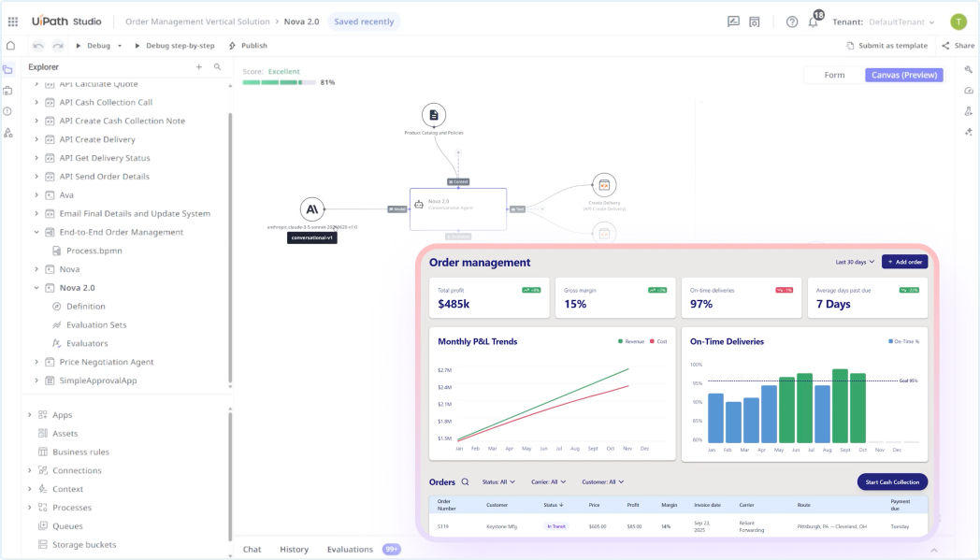
Task: Add new item with Explorer plus icon
Action: pos(199,67)
